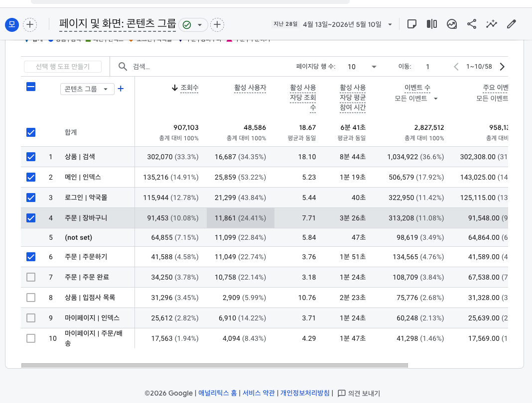Image resolution: width=532 pixels, height=403 pixels.
Task: Check the '마이페이지 | 주문/배송' row checkbox
Action: pyautogui.click(x=31, y=338)
